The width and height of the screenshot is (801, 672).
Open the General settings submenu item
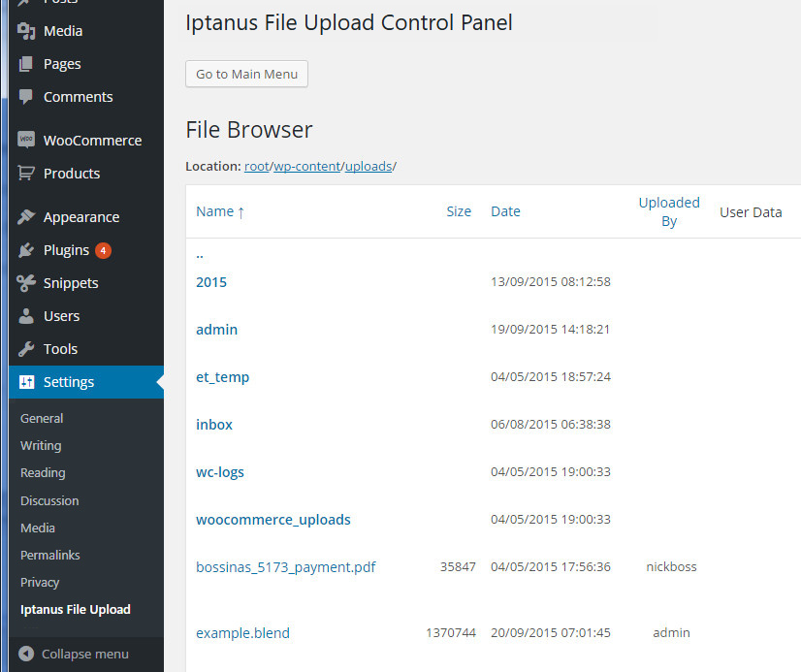[42, 418]
